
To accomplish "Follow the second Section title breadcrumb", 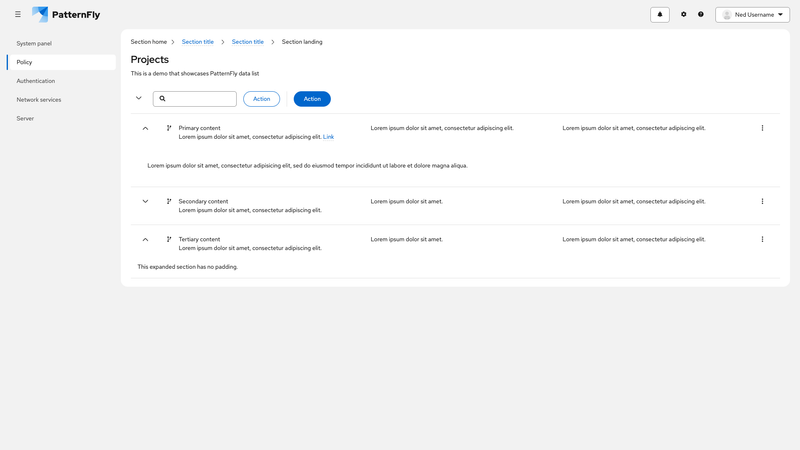I will pos(247,42).
